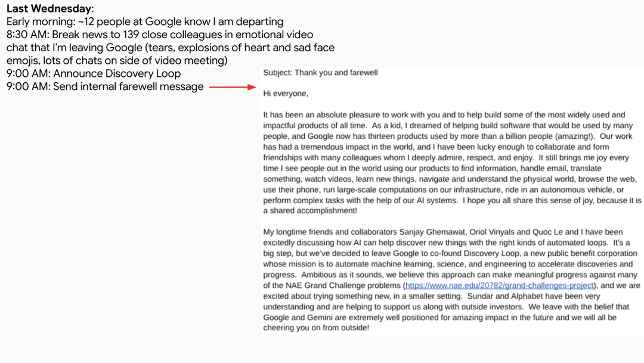Click the '9:00 AM: Announce Discovery Loop' line

pyautogui.click(x=94, y=73)
